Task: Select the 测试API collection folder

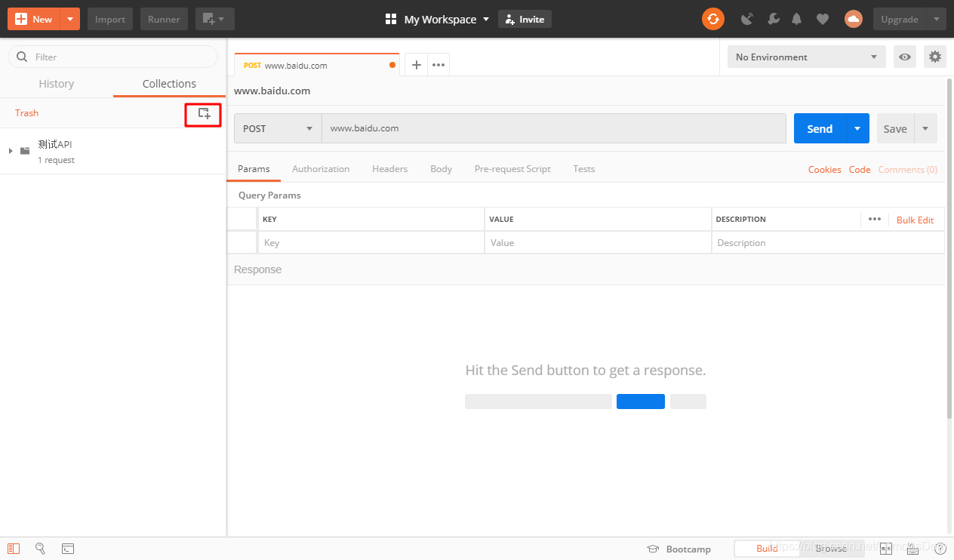Action: (113, 151)
